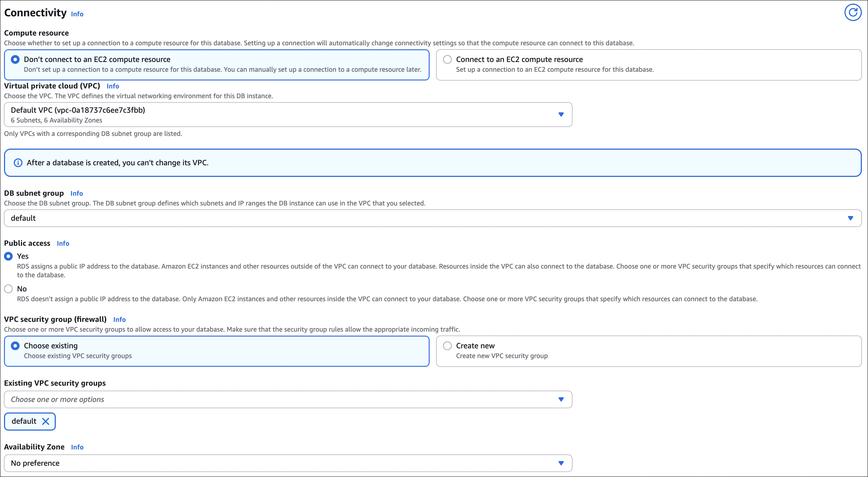
Task: Click the refresh icon at top right
Action: (x=852, y=13)
